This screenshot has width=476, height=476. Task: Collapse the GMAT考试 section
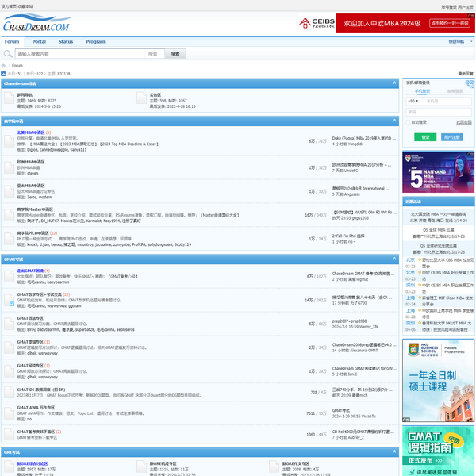pos(394,259)
